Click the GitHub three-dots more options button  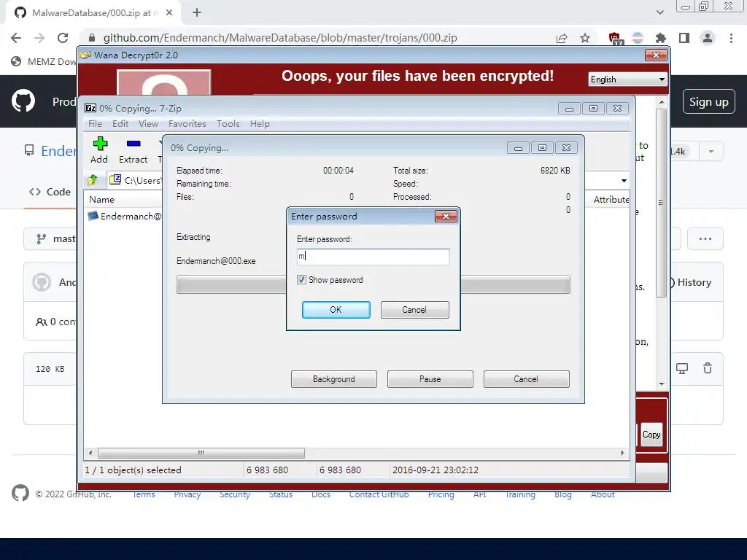(705, 238)
